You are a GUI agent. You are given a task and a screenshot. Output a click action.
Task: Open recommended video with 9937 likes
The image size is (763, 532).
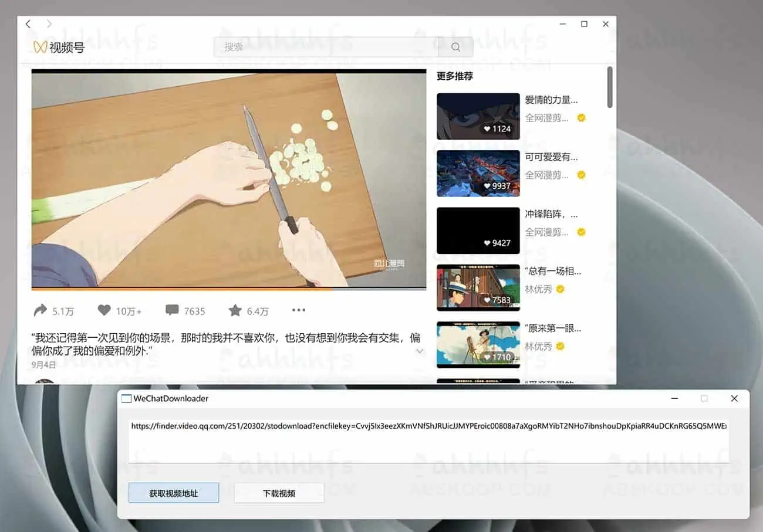pos(478,173)
